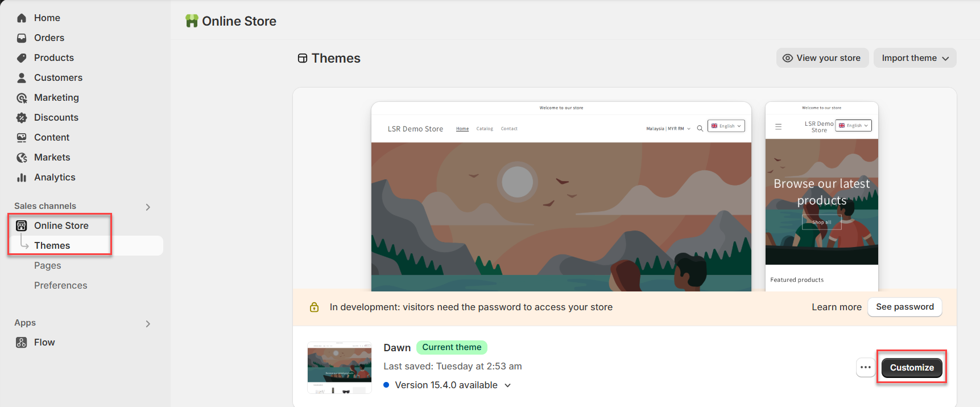Open Preferences under Online Store

[60, 286]
